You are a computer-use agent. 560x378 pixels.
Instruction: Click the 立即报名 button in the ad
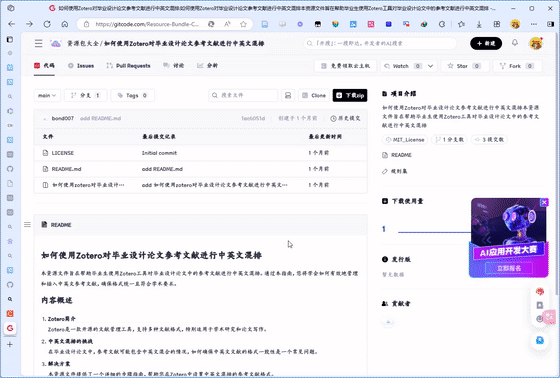509,268
